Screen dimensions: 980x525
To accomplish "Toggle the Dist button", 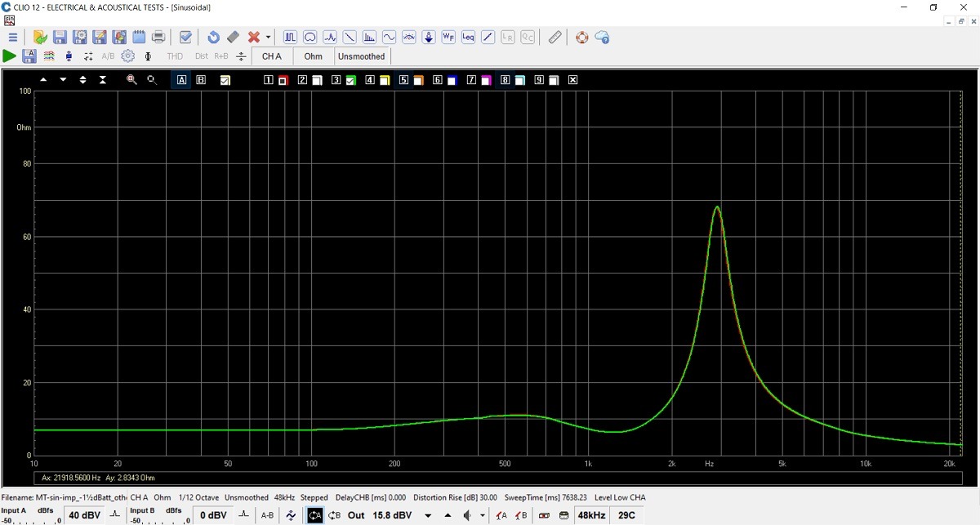I will tap(201, 56).
